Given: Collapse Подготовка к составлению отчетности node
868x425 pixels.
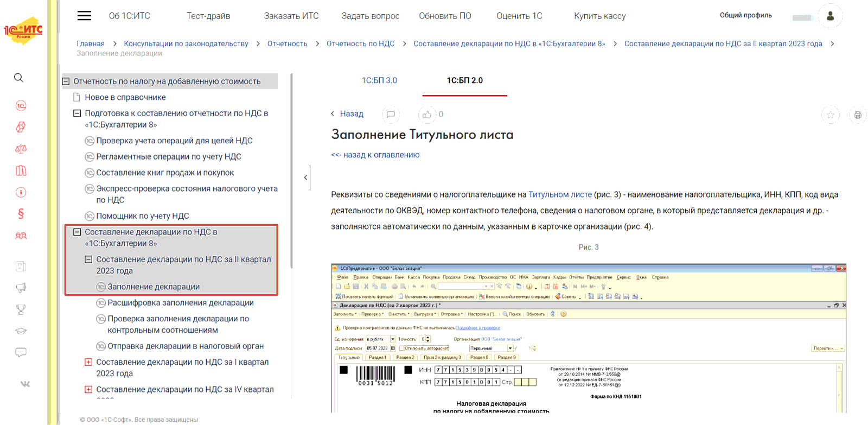Looking at the screenshot, I should click(x=77, y=113).
